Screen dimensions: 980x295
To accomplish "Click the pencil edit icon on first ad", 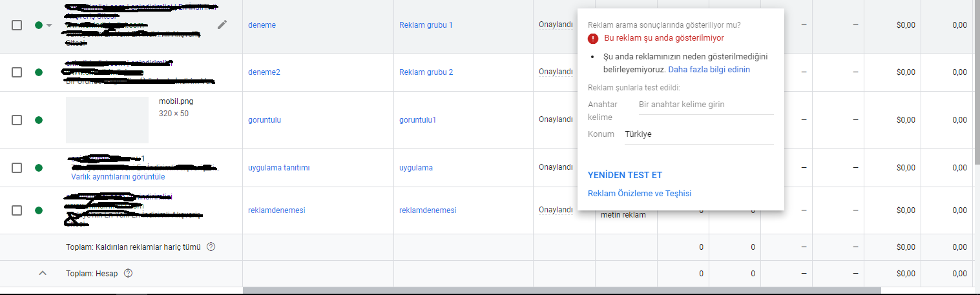I will coord(222,25).
